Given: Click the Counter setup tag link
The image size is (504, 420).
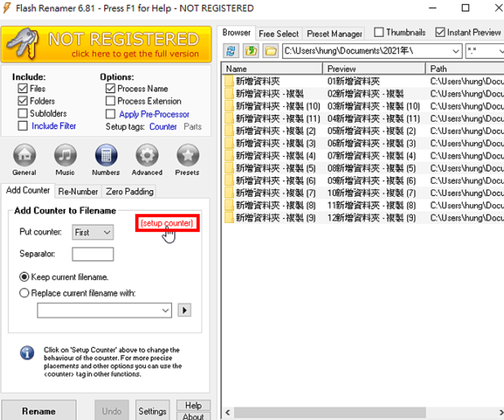Looking at the screenshot, I should pos(163,127).
